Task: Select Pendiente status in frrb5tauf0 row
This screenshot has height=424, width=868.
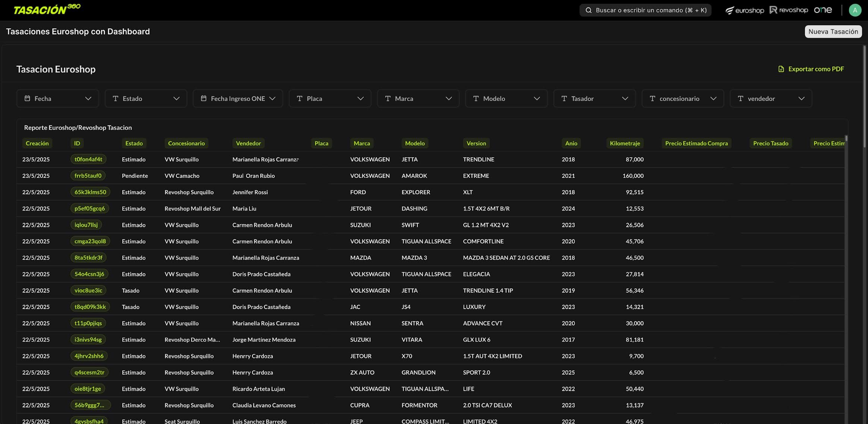Action: 135,176
